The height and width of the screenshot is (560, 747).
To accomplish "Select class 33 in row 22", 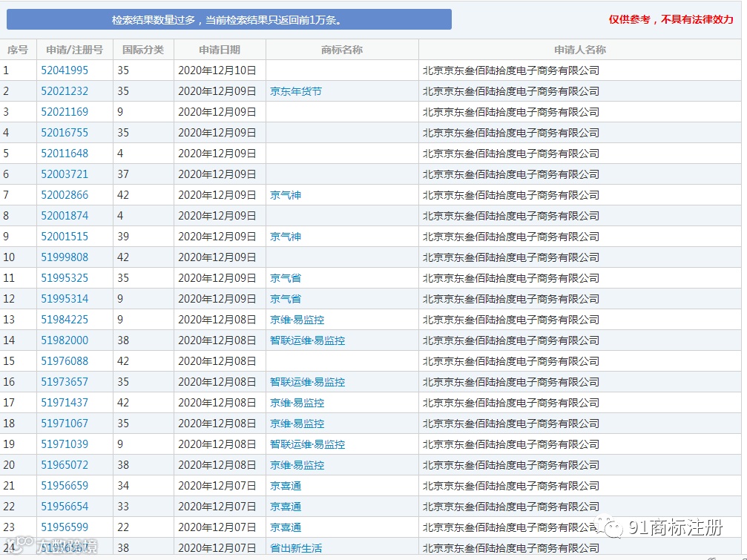I will point(123,507).
